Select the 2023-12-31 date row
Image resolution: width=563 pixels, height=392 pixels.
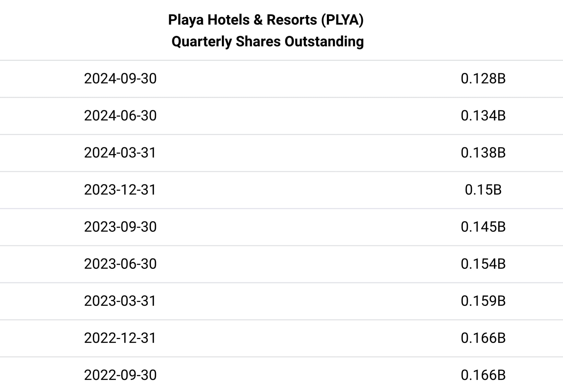[120, 190]
